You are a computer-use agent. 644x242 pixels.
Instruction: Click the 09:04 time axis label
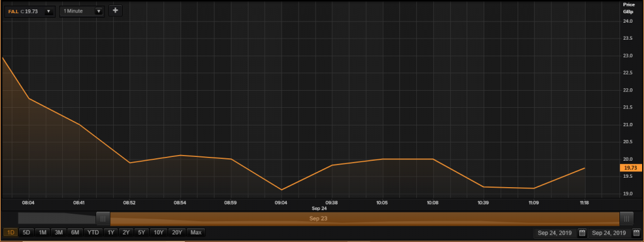(281, 203)
